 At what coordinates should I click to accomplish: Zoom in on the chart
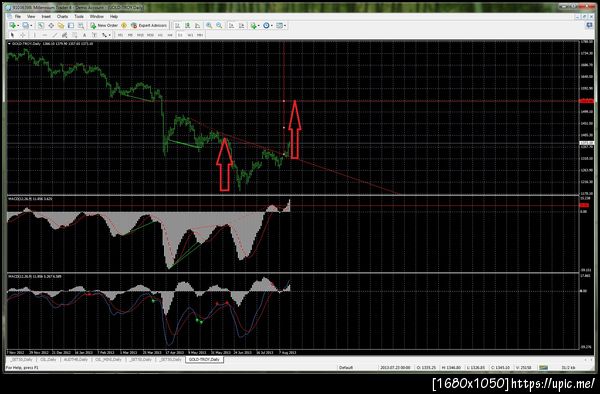coord(209,25)
